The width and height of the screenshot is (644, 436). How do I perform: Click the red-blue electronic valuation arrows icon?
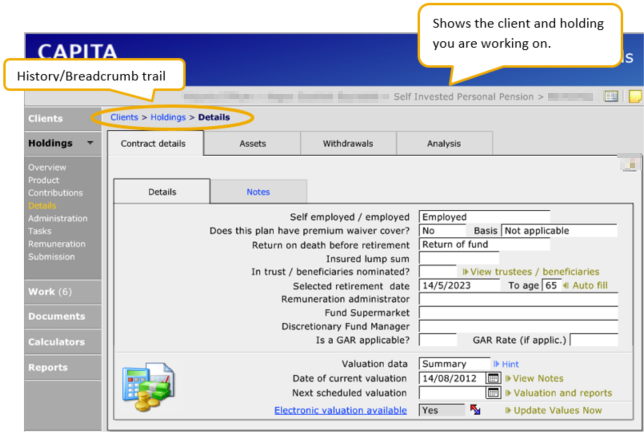(x=475, y=410)
